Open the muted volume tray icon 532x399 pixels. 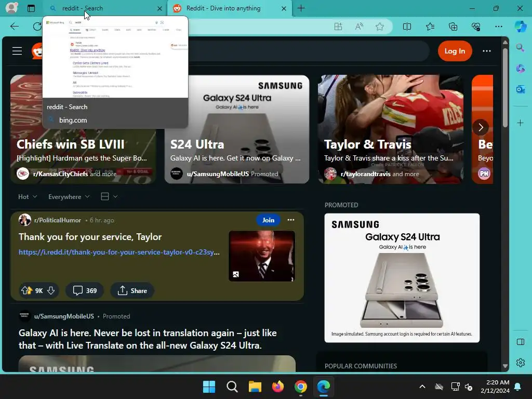(469, 387)
